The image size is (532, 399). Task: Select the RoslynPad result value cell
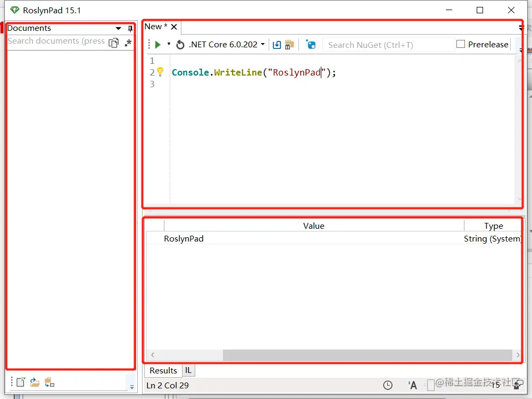pyautogui.click(x=184, y=239)
